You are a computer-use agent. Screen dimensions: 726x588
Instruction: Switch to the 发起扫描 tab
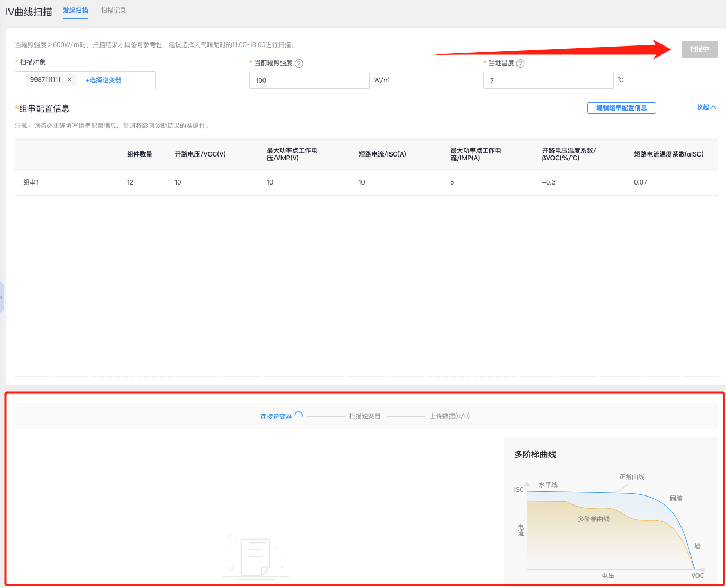[x=75, y=11]
